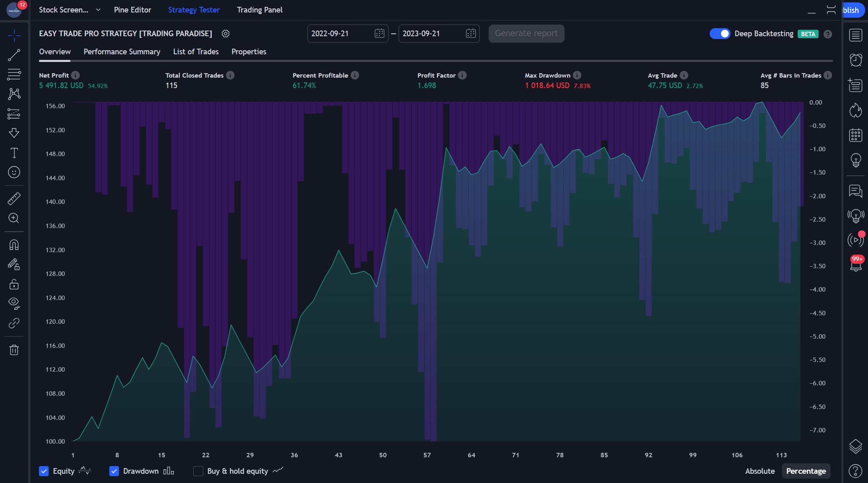868x483 pixels.
Task: Select the trend line drawing tool
Action: tap(14, 55)
